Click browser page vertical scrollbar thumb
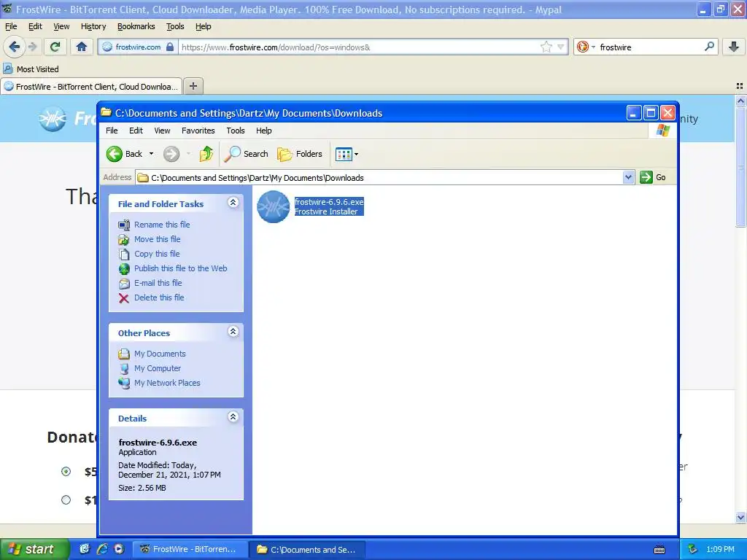Viewport: 747px width, 560px height. tap(740, 167)
